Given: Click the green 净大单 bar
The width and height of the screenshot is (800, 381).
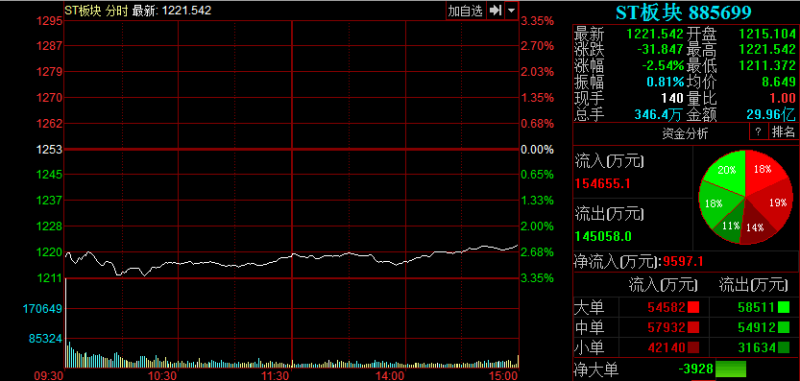Looking at the screenshot, I should click(x=731, y=369).
